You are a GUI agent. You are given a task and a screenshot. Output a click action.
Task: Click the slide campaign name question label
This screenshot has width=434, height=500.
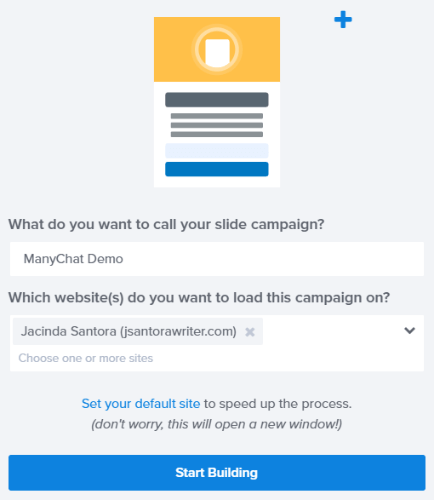pyautogui.click(x=166, y=224)
